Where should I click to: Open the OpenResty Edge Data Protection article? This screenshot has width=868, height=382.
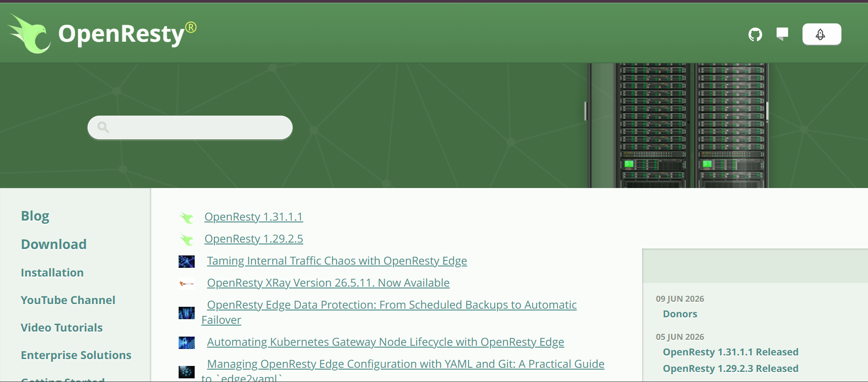pos(389,312)
